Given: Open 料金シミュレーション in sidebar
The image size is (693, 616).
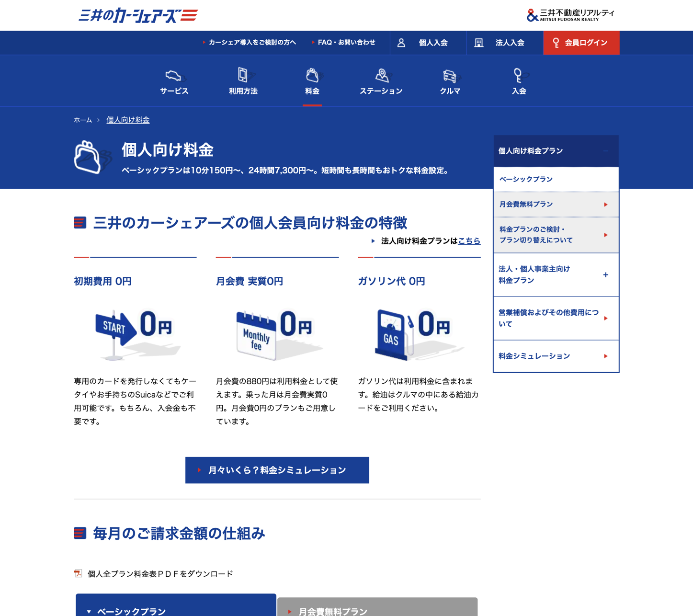Looking at the screenshot, I should tap(556, 356).
